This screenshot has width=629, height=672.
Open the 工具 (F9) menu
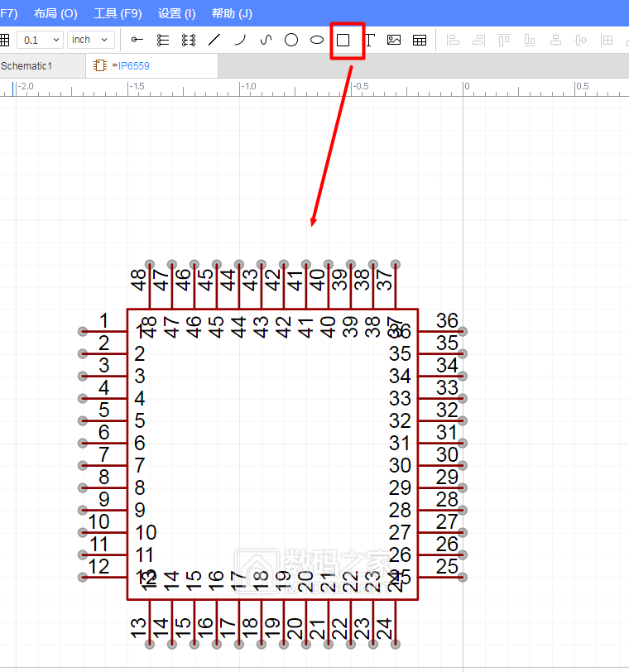tap(118, 13)
